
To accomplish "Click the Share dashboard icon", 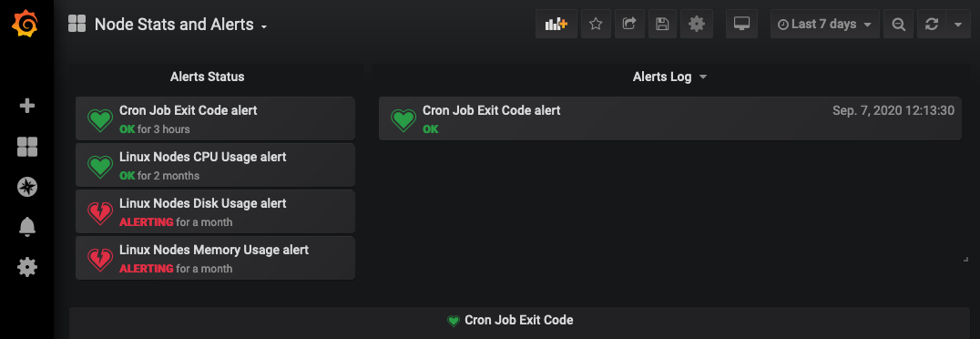I will click(x=629, y=25).
